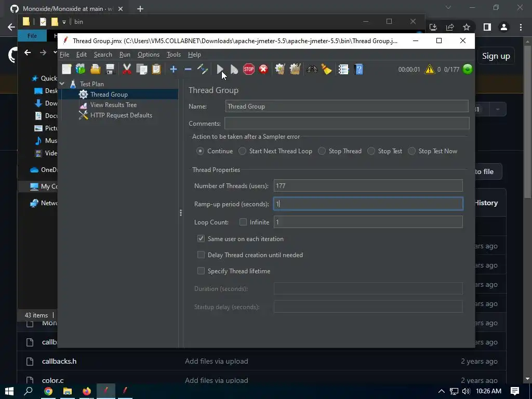
Task: Uncheck Same user on each iteration
Action: pos(201,238)
